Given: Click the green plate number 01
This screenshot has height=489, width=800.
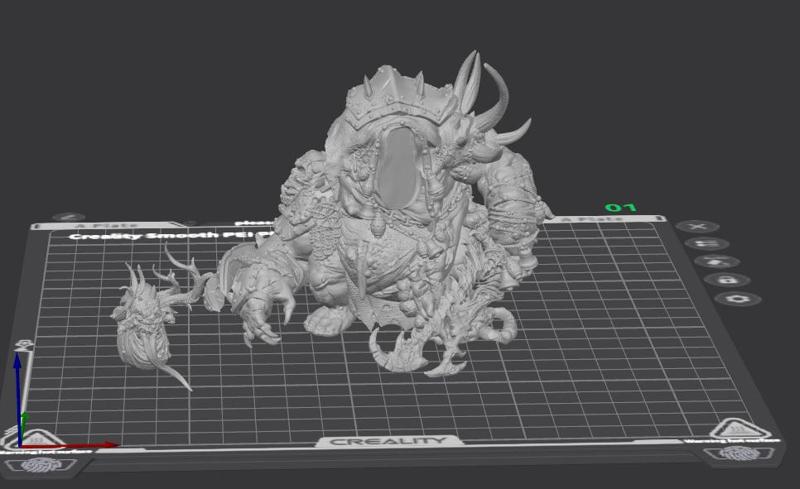Looking at the screenshot, I should [x=620, y=207].
